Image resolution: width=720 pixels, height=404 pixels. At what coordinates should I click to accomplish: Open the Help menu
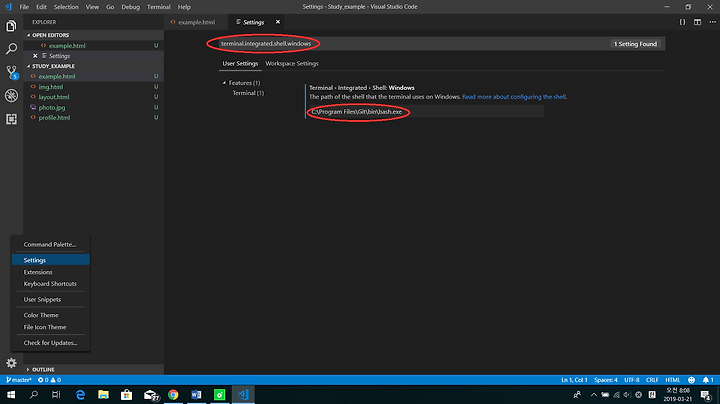point(184,7)
